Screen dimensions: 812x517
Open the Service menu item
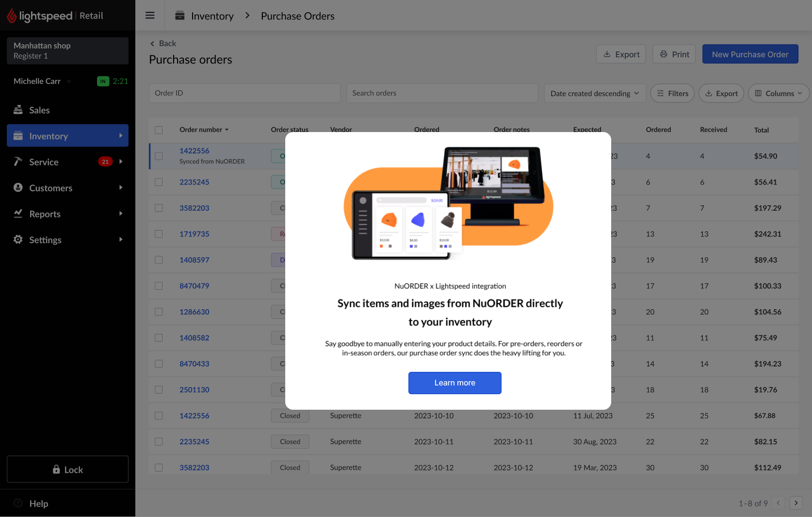67,162
